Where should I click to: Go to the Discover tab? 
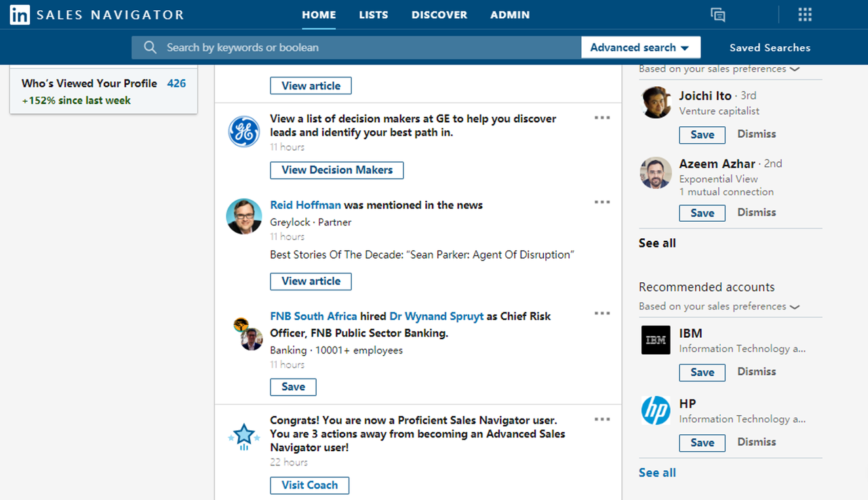(x=439, y=15)
